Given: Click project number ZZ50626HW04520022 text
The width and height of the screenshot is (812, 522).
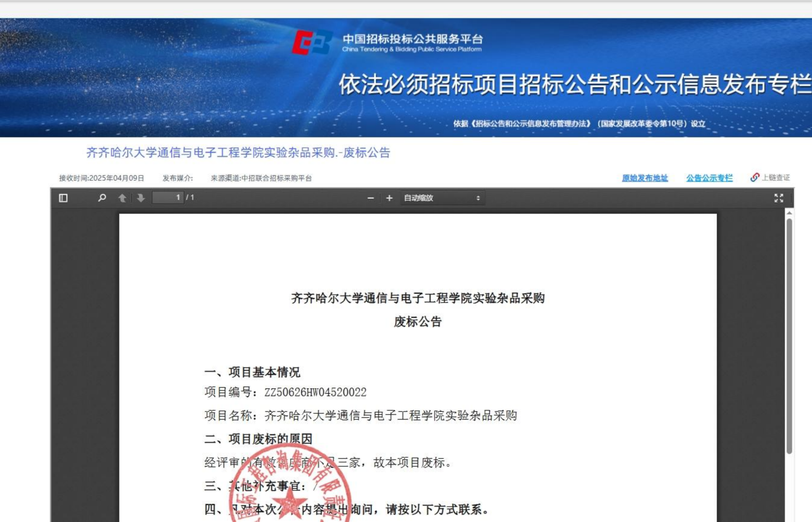Looking at the screenshot, I should coord(315,392).
